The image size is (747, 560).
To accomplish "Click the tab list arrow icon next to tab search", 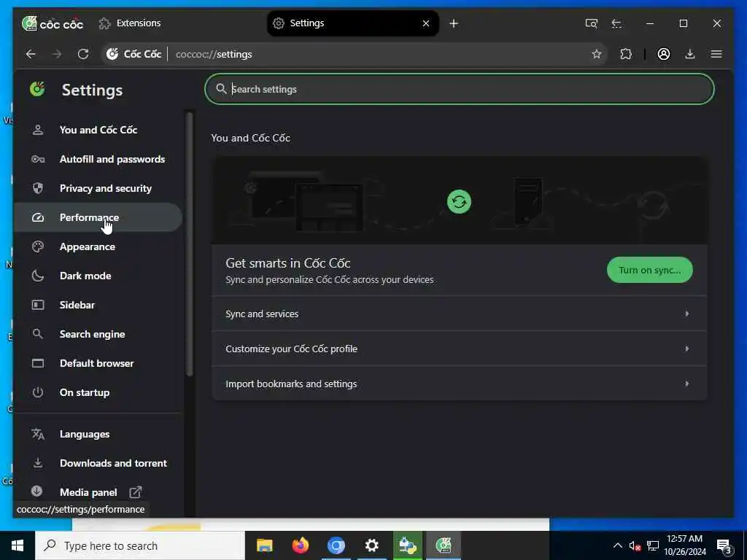I will 616,23.
